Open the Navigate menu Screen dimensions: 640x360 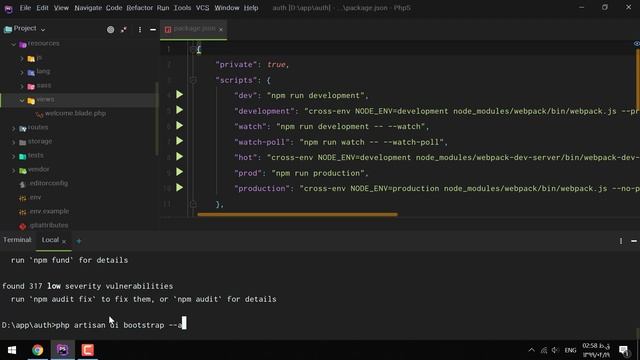88,8
